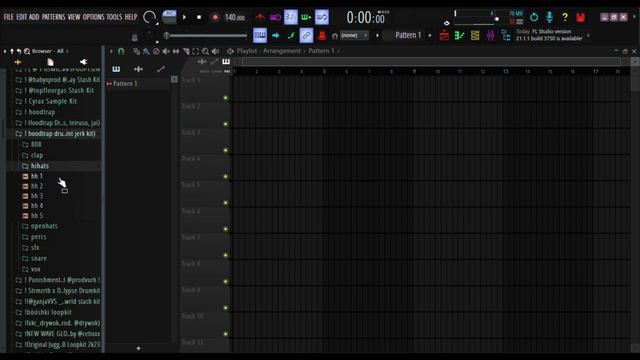
Task: Select Pattern 1 in the picker list
Action: pyautogui.click(x=138, y=84)
